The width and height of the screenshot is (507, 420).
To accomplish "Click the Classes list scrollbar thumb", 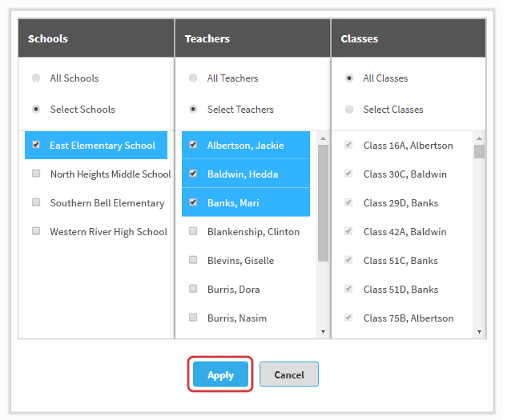I will pos(479,151).
